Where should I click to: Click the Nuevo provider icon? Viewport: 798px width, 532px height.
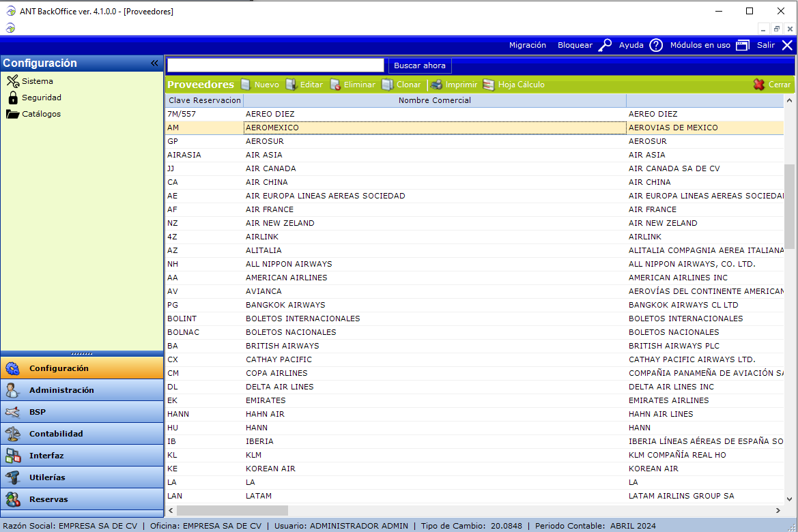coord(246,85)
